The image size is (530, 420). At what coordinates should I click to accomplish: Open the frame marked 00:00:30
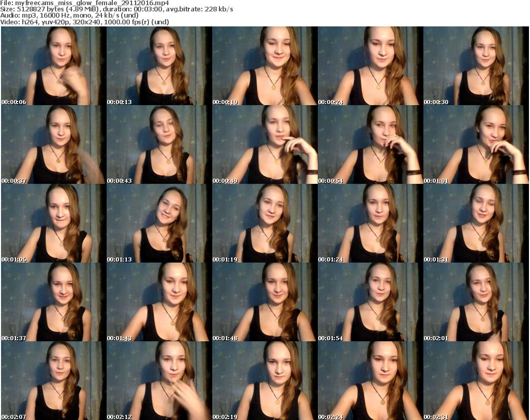476,66
